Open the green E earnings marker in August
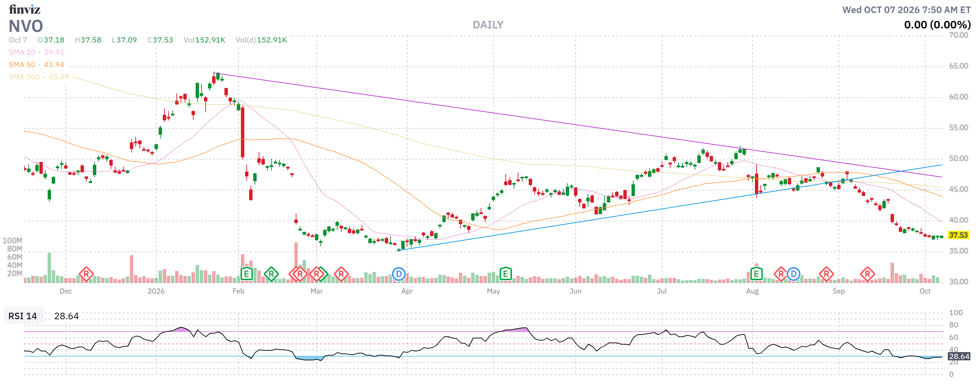980x385 pixels. [756, 274]
